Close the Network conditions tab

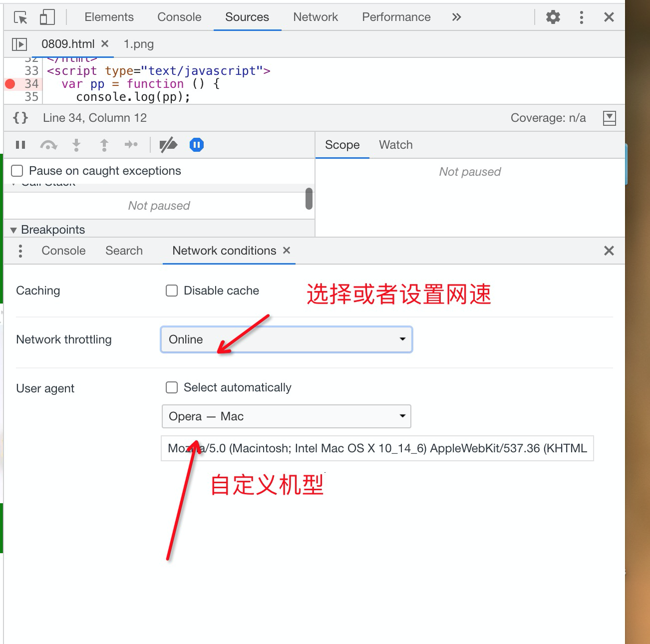pos(287,251)
